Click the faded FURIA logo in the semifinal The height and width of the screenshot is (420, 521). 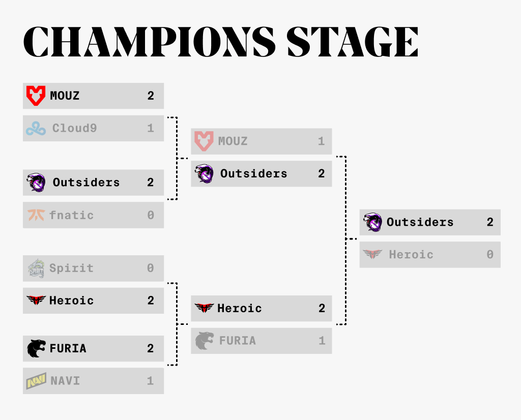(205, 341)
